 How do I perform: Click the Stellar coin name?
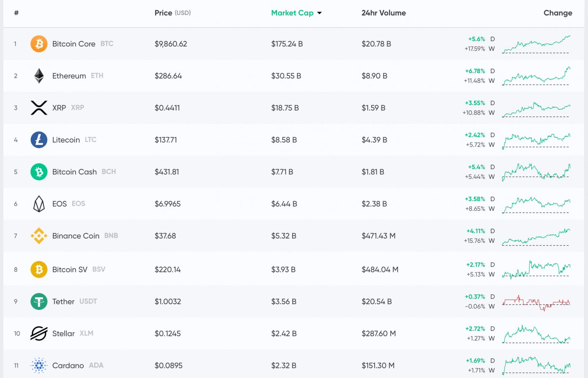63,333
